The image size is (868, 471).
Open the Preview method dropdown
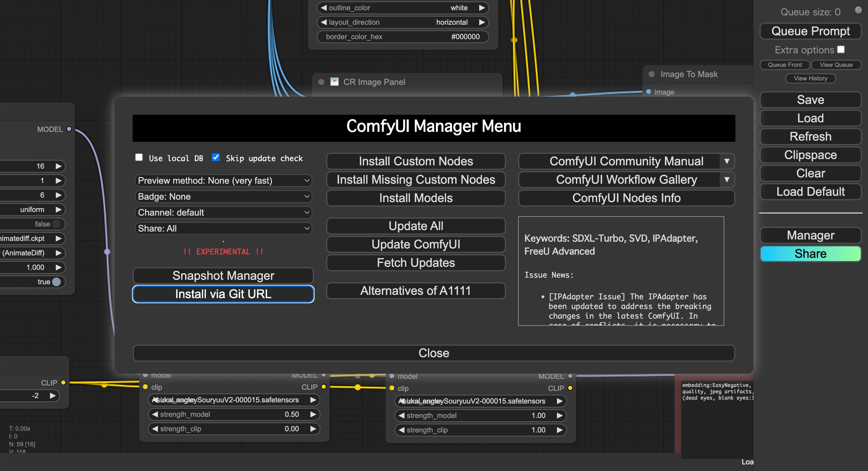pyautogui.click(x=223, y=180)
